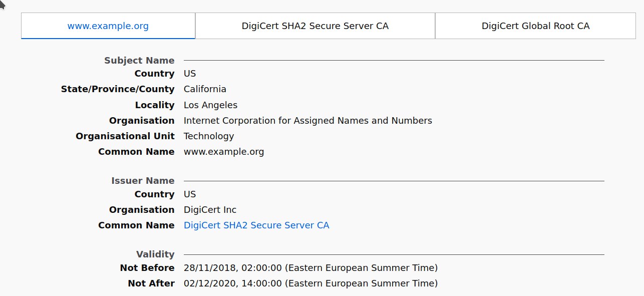Select the Technology organisational unit value
The height and width of the screenshot is (296, 644).
coord(209,136)
